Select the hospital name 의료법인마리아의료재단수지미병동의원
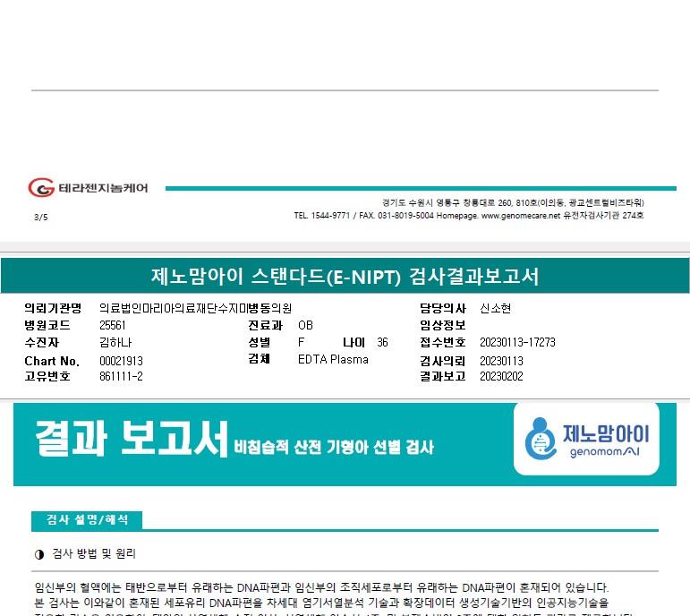Viewport: 690px width, 616px height. point(195,308)
